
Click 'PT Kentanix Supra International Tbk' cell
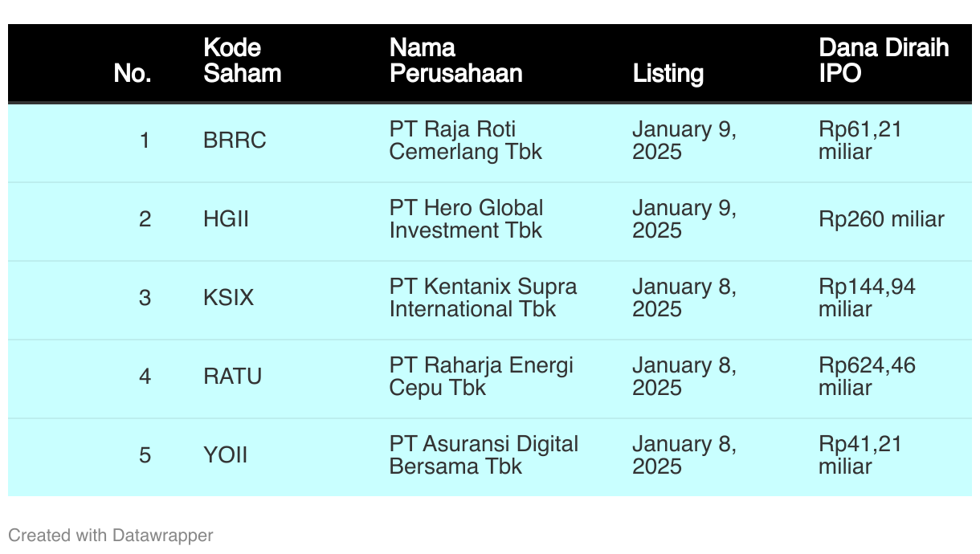(x=483, y=298)
